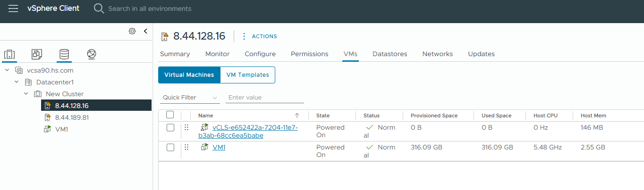
Task: Open the Monitor tab
Action: pyautogui.click(x=217, y=54)
